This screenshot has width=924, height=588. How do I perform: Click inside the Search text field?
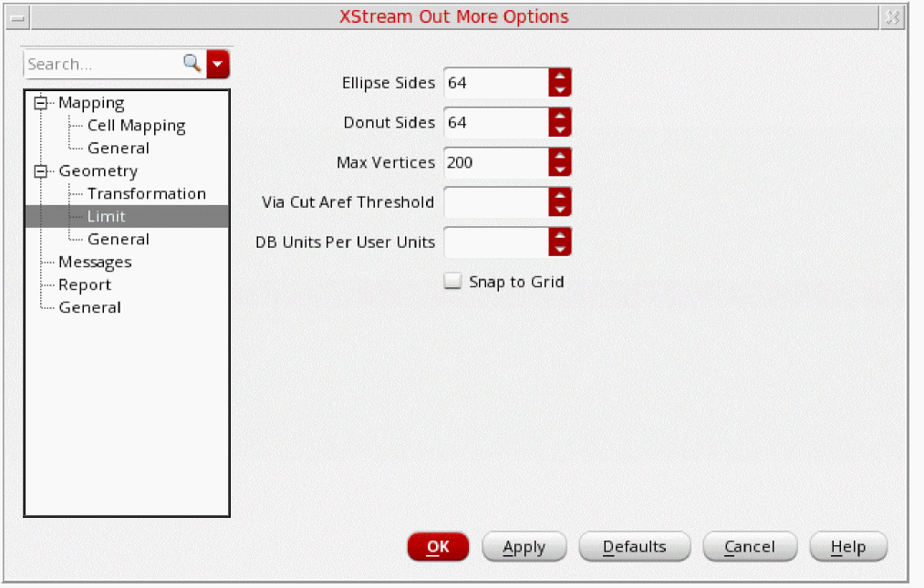point(100,64)
